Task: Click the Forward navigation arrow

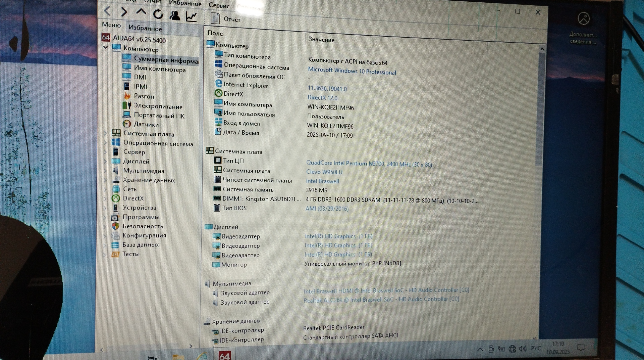Action: coord(124,12)
